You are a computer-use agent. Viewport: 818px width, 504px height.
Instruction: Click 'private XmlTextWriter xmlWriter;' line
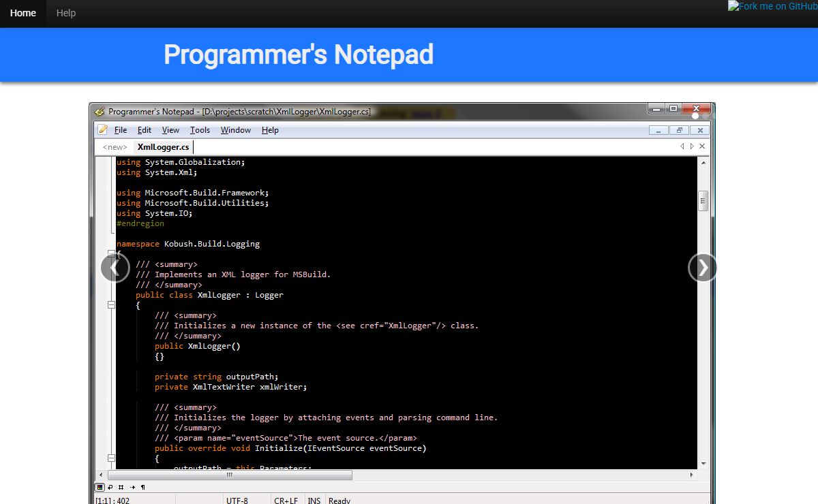231,387
